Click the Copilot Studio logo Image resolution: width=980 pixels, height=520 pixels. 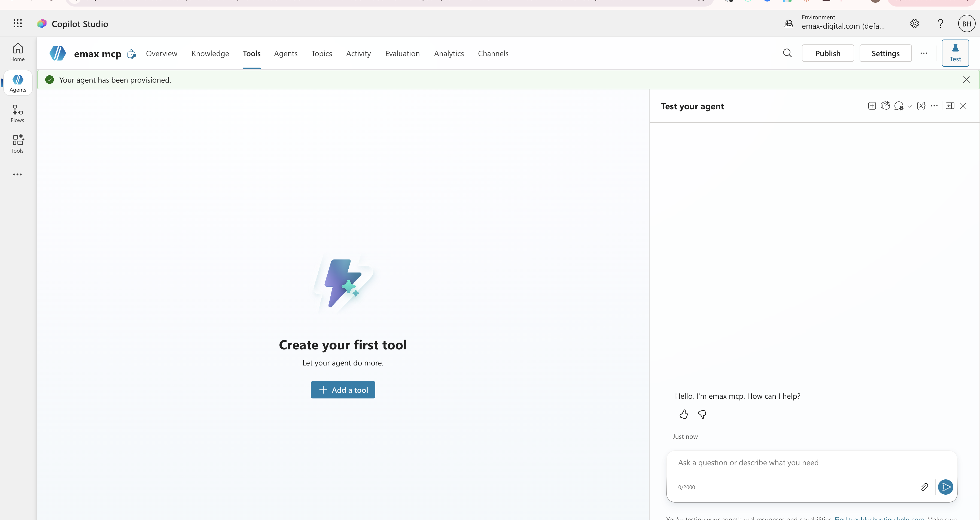point(42,24)
